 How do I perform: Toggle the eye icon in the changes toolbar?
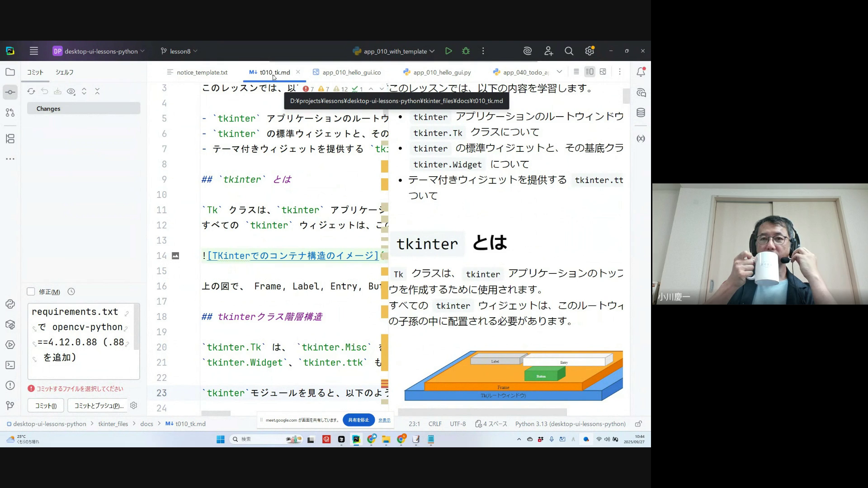(x=71, y=91)
